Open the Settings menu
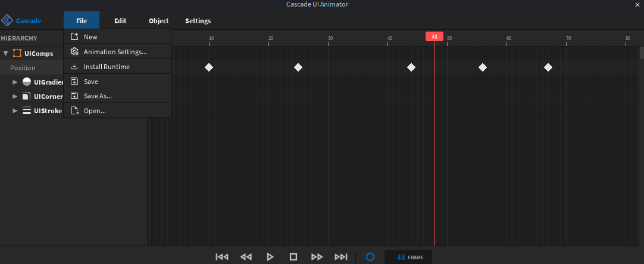 (198, 21)
